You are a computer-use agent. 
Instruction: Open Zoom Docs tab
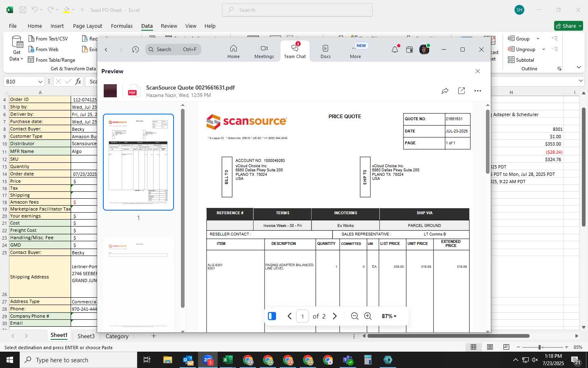pos(325,52)
